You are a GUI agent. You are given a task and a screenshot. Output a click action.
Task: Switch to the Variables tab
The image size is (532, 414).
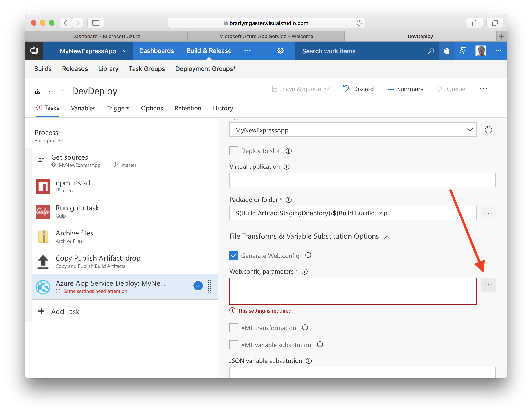tap(83, 108)
